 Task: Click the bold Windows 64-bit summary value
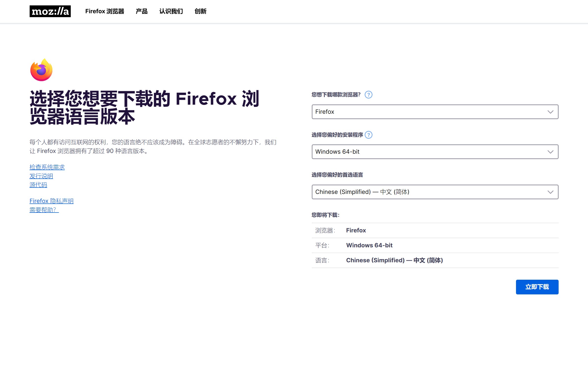pos(369,245)
